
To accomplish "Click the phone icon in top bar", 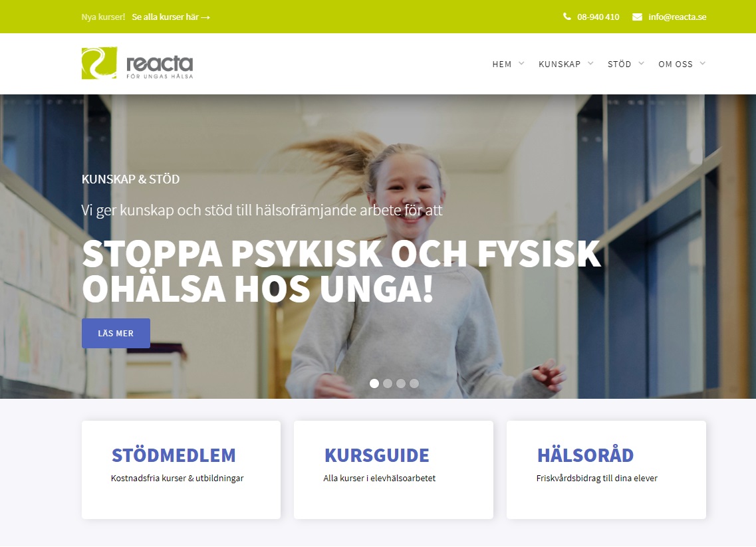I will [x=567, y=17].
